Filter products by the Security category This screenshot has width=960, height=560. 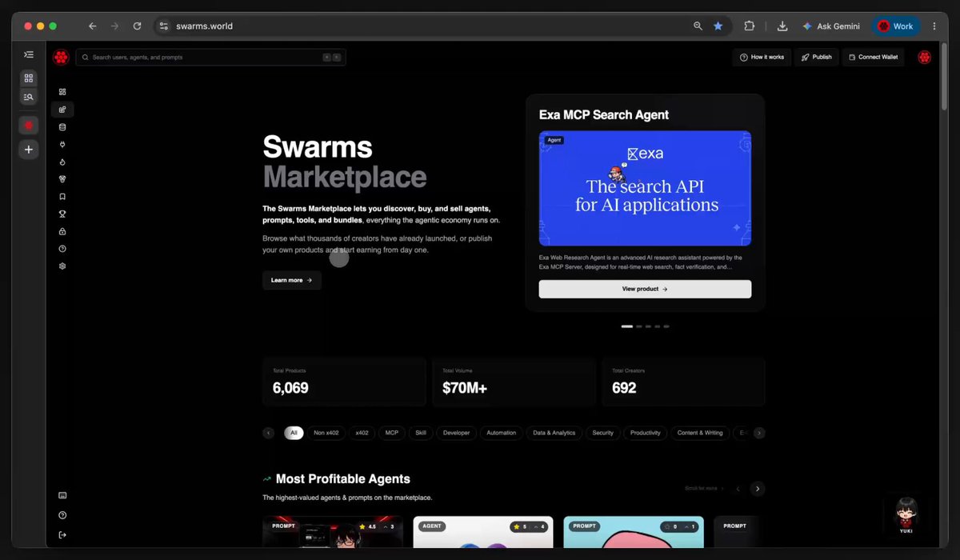click(x=602, y=433)
